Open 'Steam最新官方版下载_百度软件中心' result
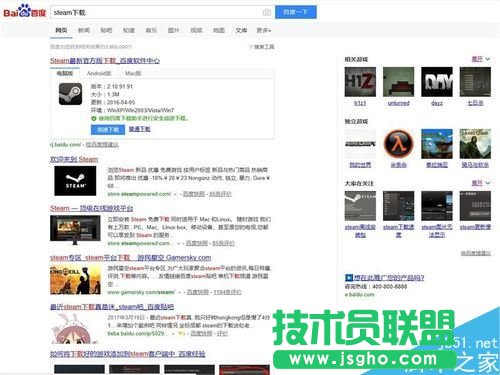This screenshot has height=375, width=500. click(x=105, y=61)
